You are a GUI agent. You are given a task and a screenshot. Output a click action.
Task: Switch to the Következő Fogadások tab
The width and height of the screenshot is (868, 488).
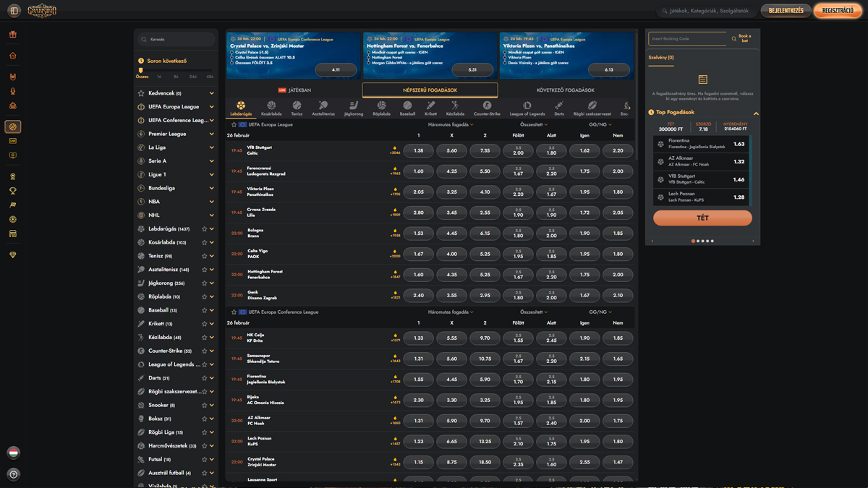[x=565, y=90]
